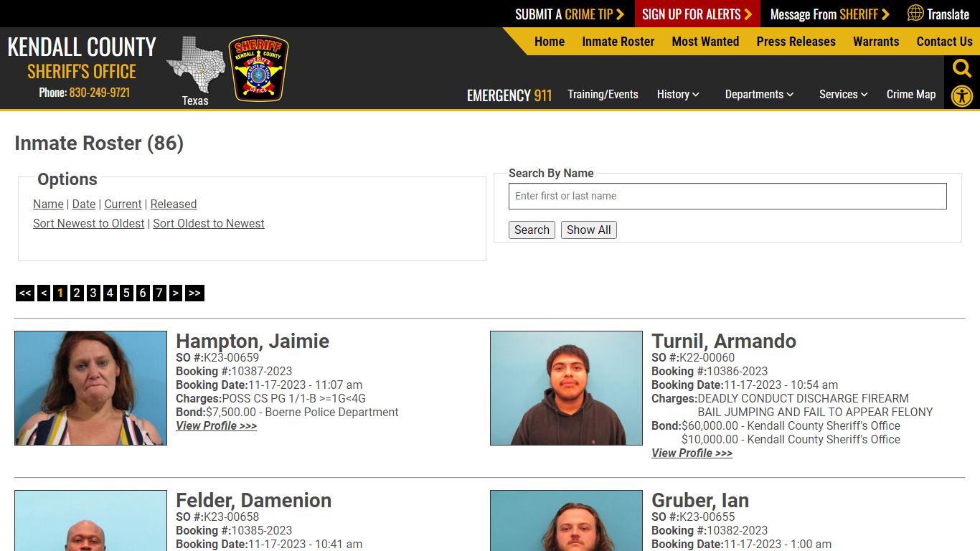The image size is (980, 551).
Task: Expand the Services dropdown menu
Action: 844,94
